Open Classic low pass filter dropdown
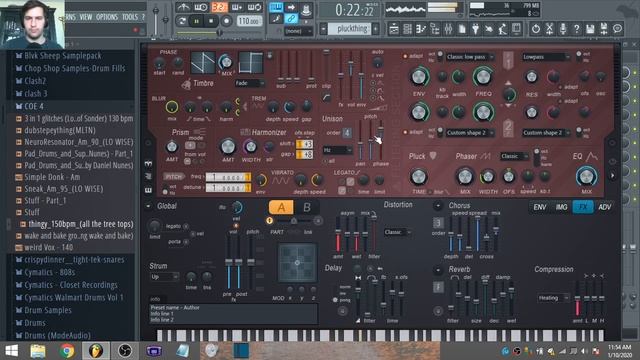 (469, 57)
